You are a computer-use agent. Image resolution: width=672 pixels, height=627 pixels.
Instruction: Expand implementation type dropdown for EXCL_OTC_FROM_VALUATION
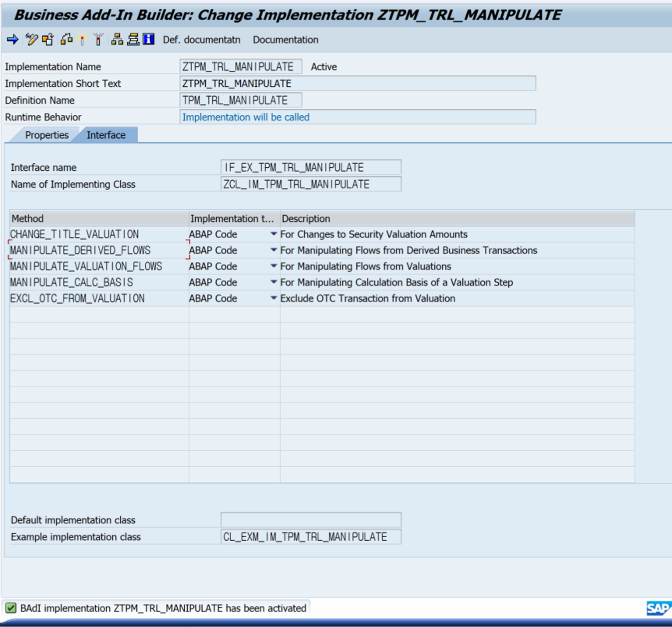[x=274, y=298]
